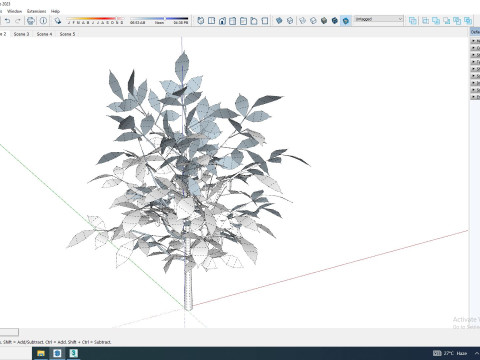Click the Measurements input box

click(x=9, y=332)
